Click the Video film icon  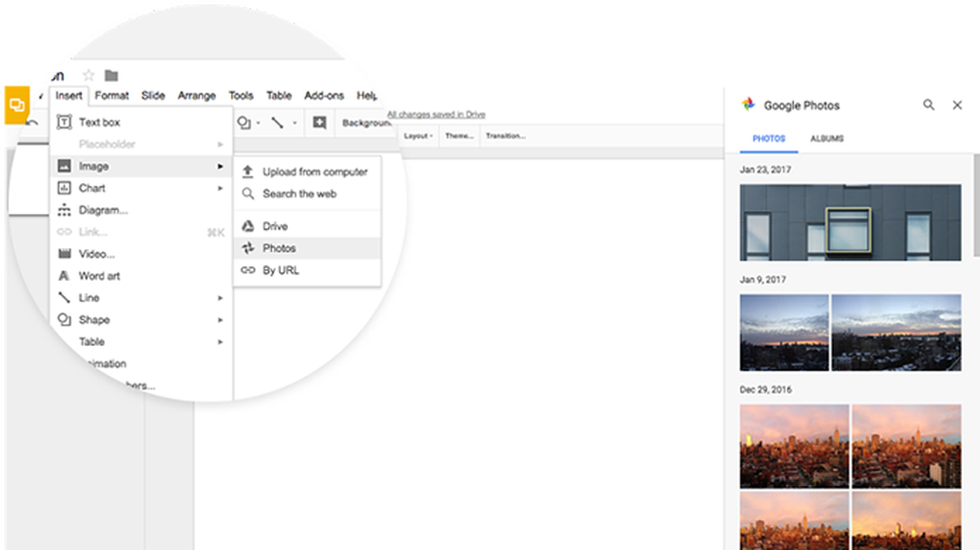(64, 254)
